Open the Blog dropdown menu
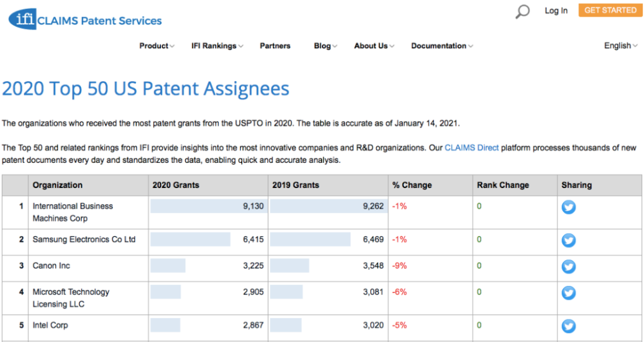Viewport: 644px width, 342px height. pos(326,46)
